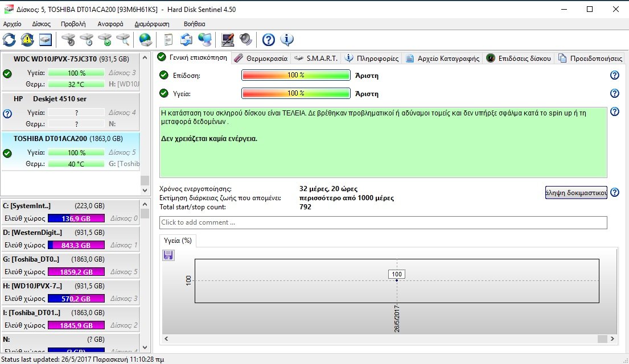Click the Υγεία 100% gradient bar
This screenshot has height=364, width=629.
(x=295, y=93)
